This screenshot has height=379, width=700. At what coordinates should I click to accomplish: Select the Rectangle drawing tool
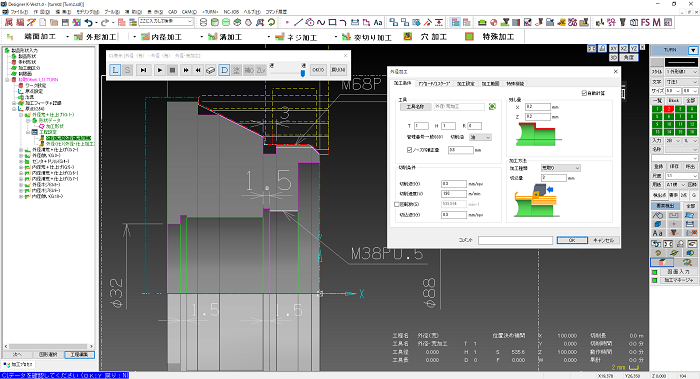[x=332, y=22]
